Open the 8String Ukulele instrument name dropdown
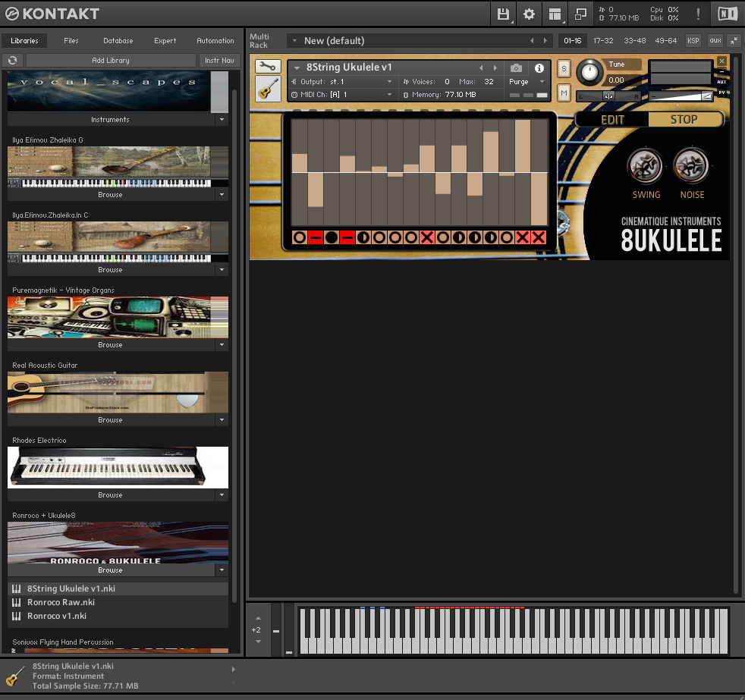Image resolution: width=745 pixels, height=700 pixels. [x=297, y=68]
